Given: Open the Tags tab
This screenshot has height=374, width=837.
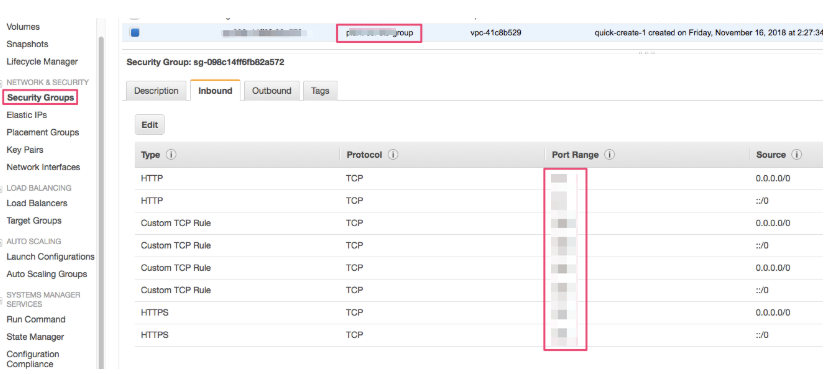Looking at the screenshot, I should click(320, 91).
